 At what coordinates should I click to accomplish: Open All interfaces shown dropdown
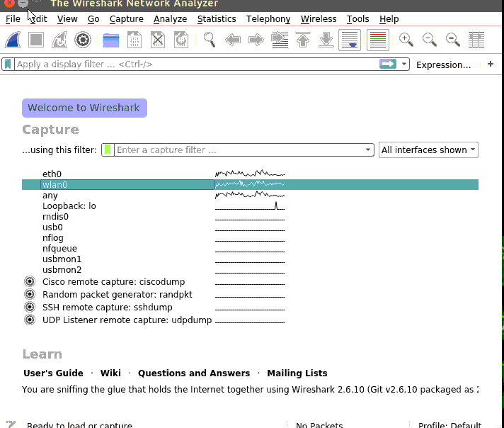(x=428, y=150)
